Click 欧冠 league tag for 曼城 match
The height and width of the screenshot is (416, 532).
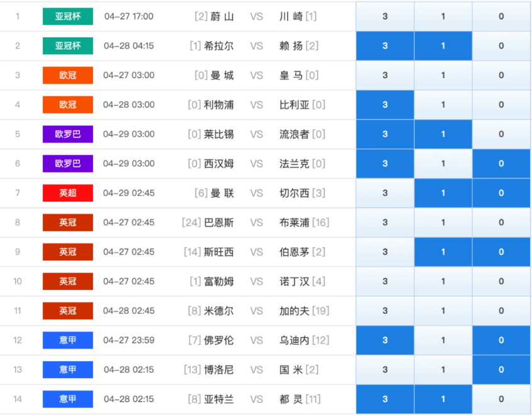68,75
